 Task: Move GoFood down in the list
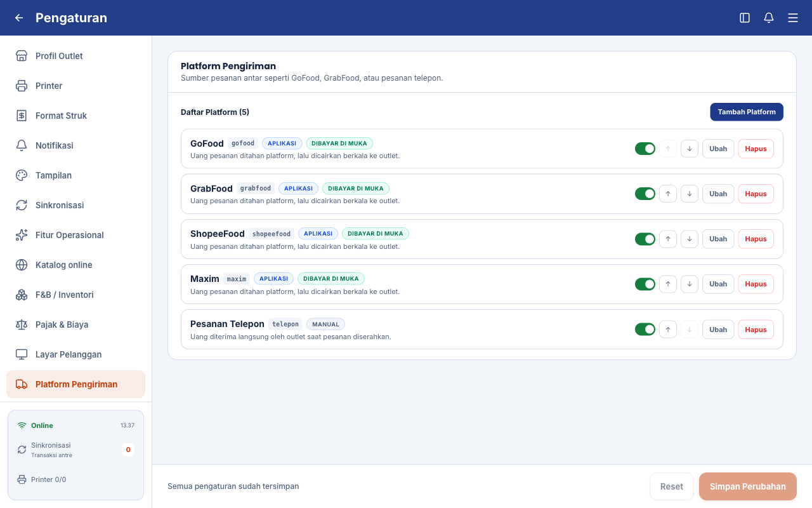tap(690, 149)
